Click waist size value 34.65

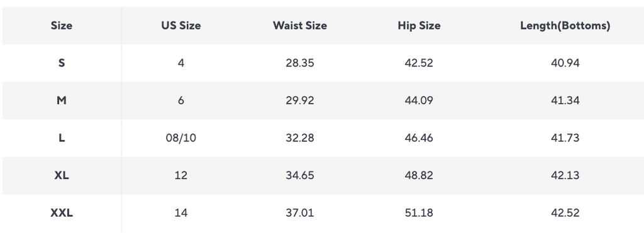300,176
